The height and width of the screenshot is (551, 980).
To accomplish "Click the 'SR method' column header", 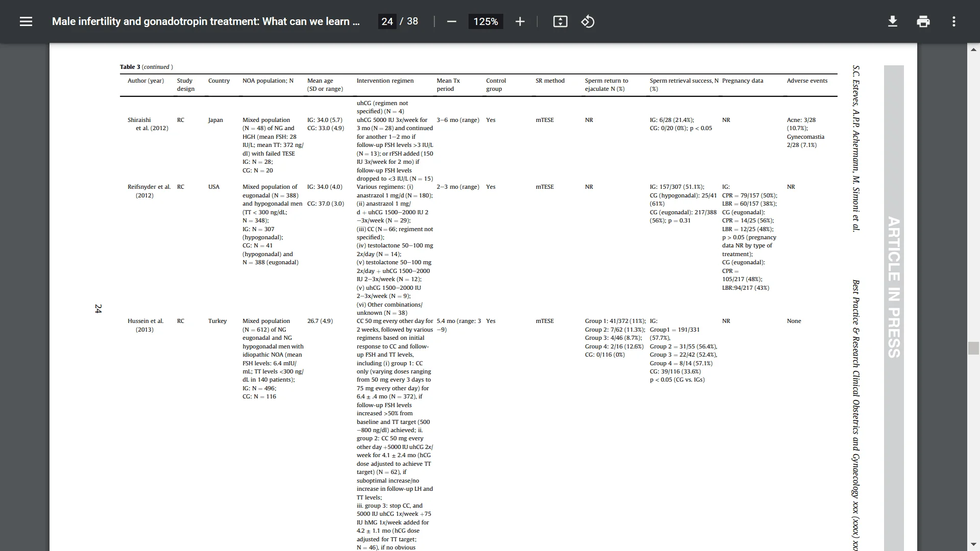I will click(x=550, y=81).
